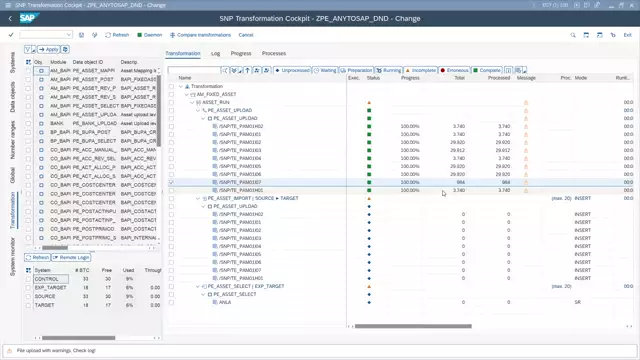Screen dimensions: 640x360
Task: Tick the checkbox for ANLA row
Action: (x=171, y=302)
